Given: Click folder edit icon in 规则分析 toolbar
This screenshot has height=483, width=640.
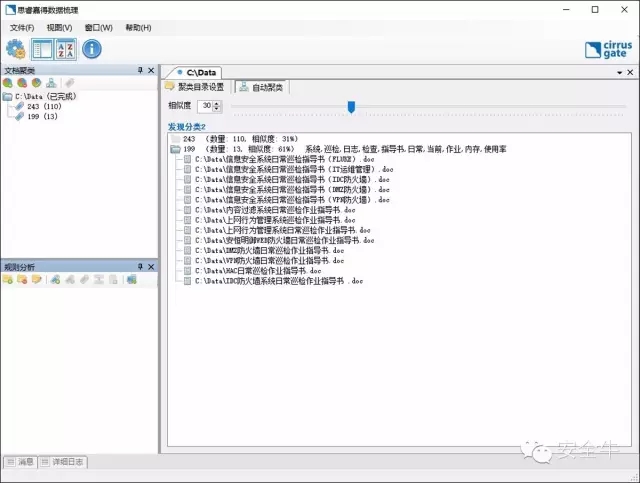Looking at the screenshot, I should tap(36, 280).
